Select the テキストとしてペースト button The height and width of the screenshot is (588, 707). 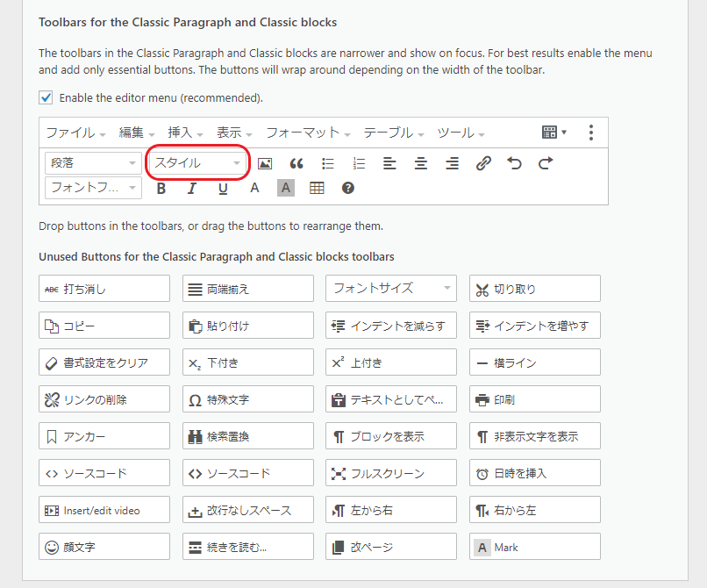tap(391, 399)
